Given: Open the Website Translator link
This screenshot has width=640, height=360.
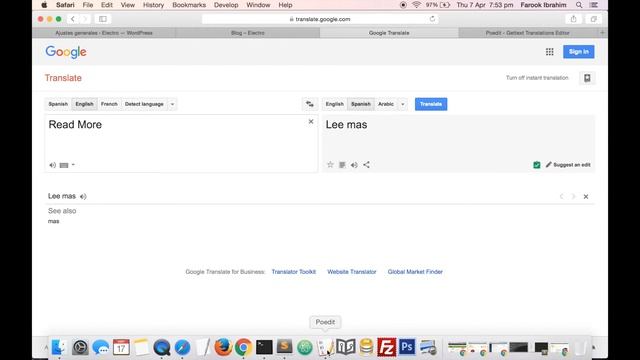Looking at the screenshot, I should 352,272.
